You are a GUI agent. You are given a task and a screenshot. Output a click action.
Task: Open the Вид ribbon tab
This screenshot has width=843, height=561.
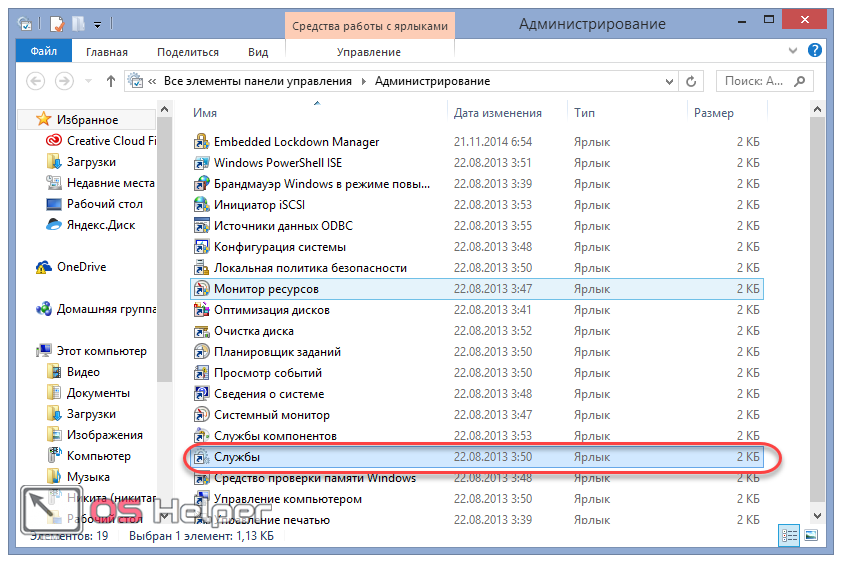[x=258, y=52]
